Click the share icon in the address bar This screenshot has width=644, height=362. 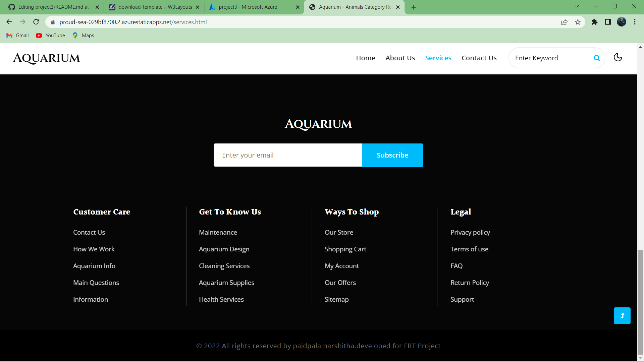pos(564,22)
